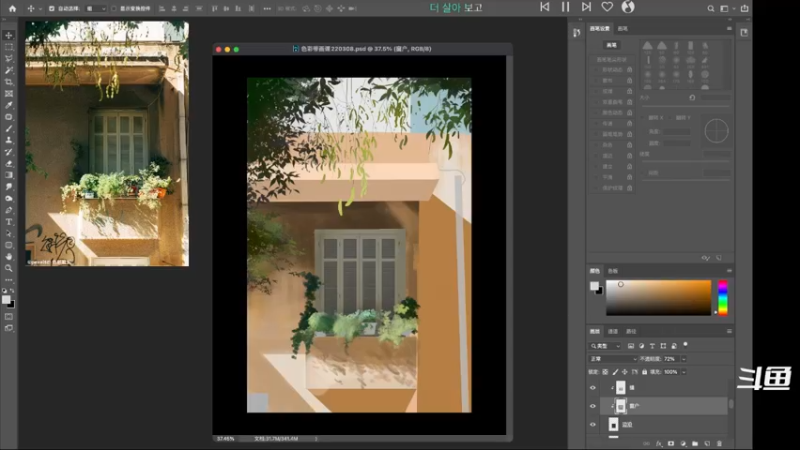Toggle the 翻转 X checkbox

[644, 117]
